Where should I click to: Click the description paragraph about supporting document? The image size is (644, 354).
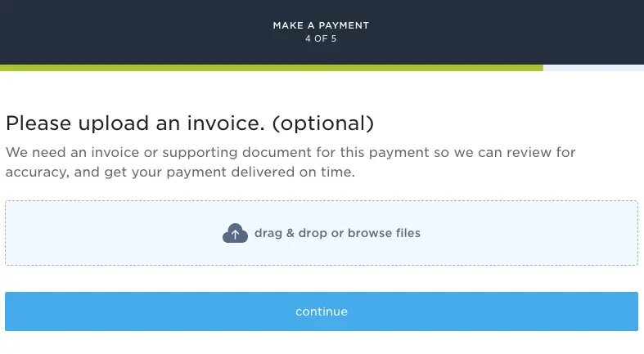(x=290, y=162)
